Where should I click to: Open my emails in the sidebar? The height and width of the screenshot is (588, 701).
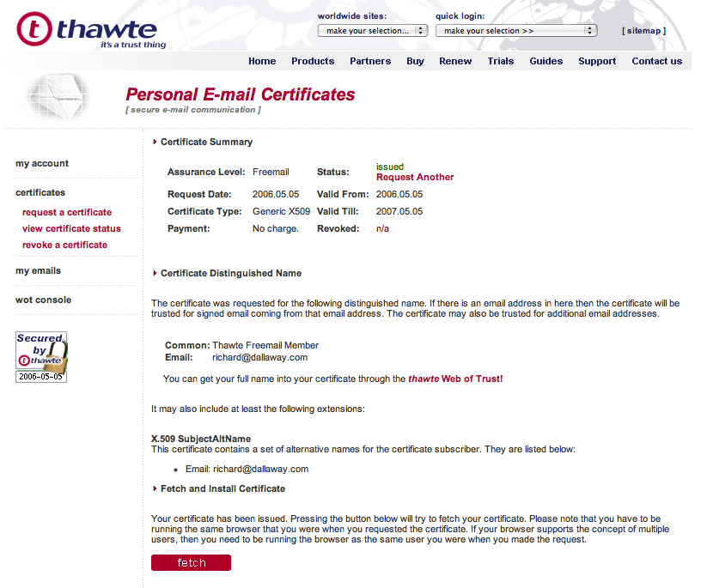click(38, 270)
